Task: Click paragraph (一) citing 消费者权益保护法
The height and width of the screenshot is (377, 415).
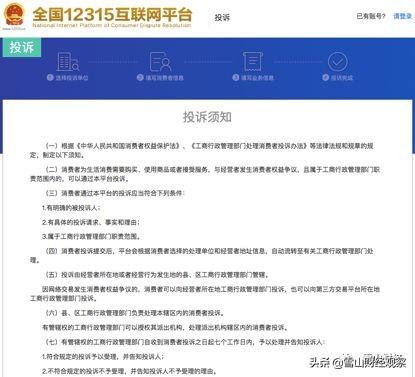Action: pyautogui.click(x=202, y=150)
